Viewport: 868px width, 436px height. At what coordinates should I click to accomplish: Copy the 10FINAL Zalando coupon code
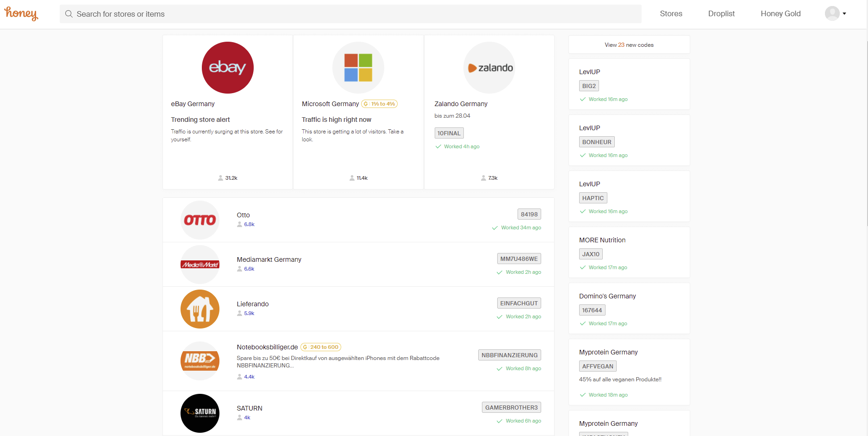pos(449,133)
